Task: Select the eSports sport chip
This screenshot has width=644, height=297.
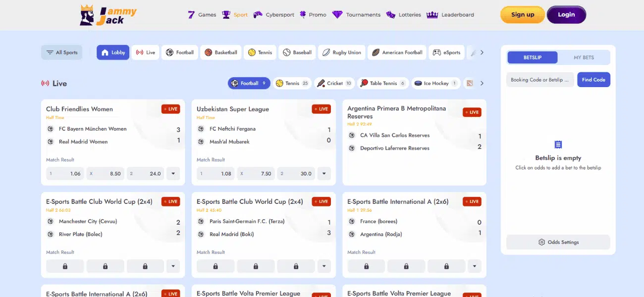Action: pyautogui.click(x=446, y=52)
